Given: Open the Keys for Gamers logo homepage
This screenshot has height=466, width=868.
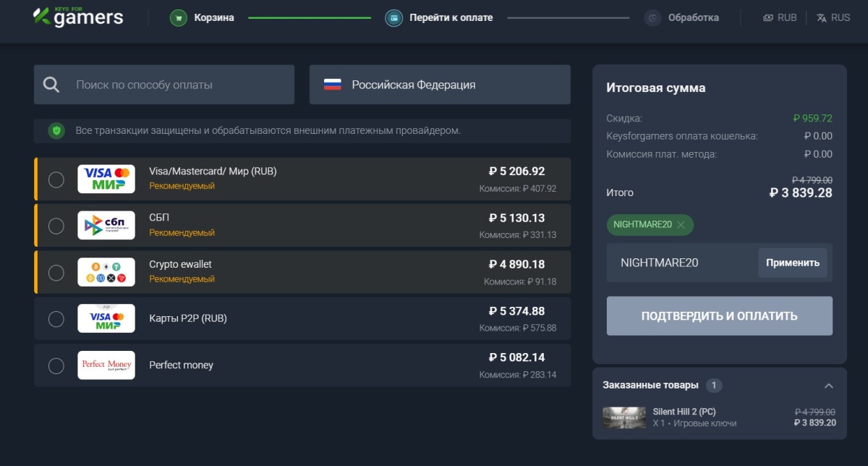Looking at the screenshot, I should click(x=78, y=17).
